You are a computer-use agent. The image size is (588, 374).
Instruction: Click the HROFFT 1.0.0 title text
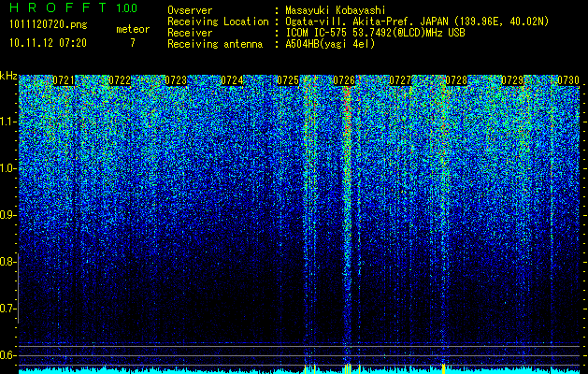pyautogui.click(x=73, y=7)
